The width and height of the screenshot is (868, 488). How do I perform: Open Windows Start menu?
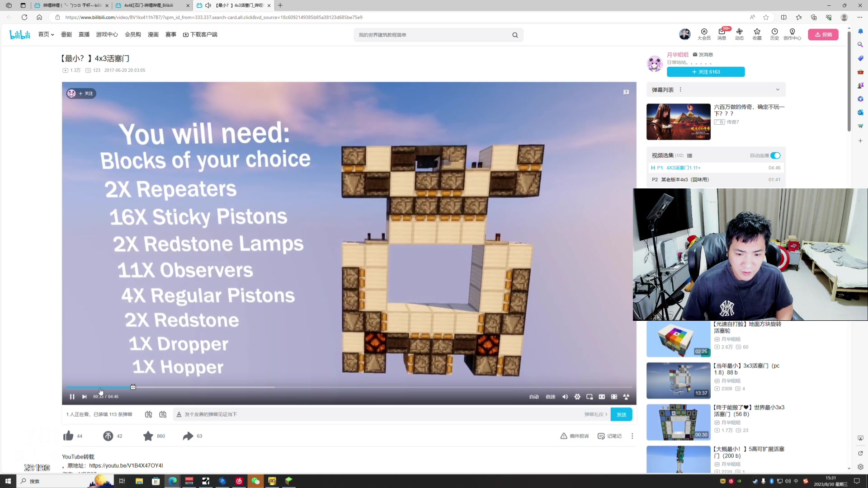(x=8, y=481)
